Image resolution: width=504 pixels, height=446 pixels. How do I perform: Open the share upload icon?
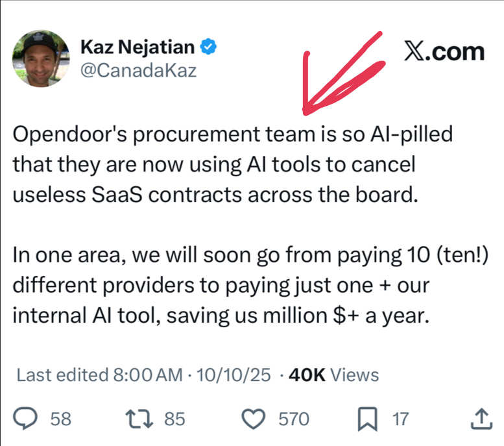479,419
